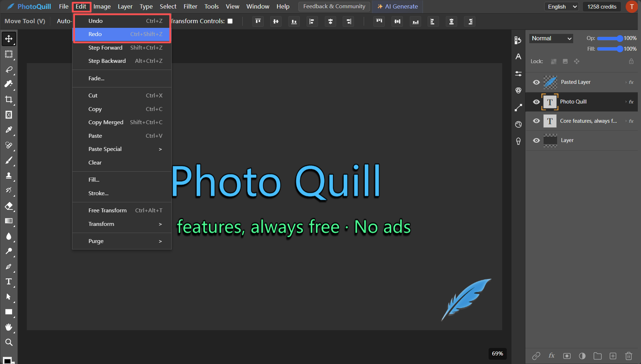Toggle lock image pixels icon
This screenshot has height=364, width=641.
(565, 61)
